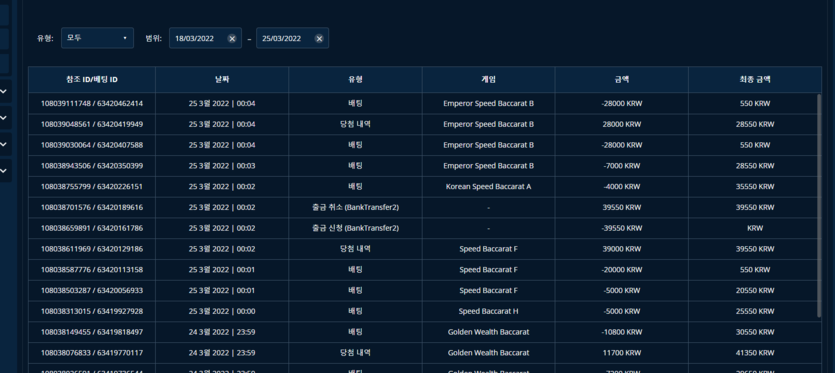
Task: Click the date 25 3월 2022 | 00:03
Action: coord(222,166)
